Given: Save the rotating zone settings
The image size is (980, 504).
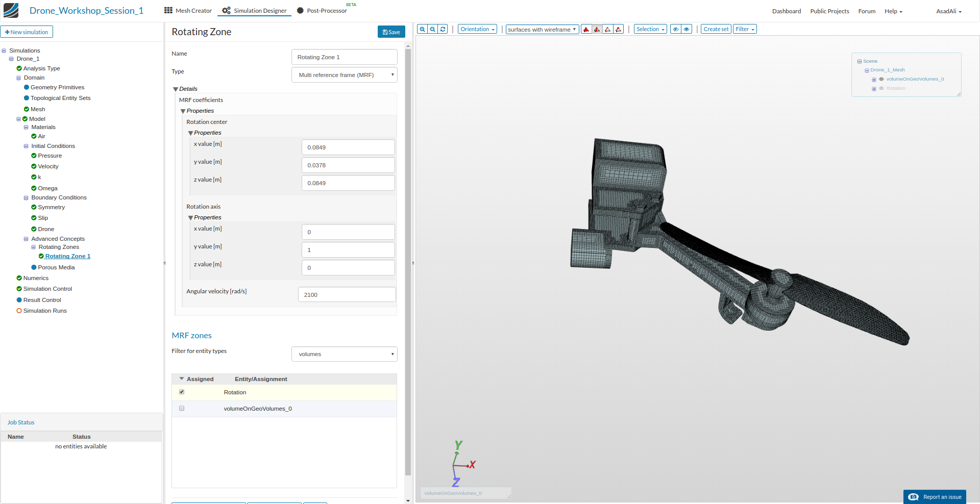Looking at the screenshot, I should click(x=391, y=32).
